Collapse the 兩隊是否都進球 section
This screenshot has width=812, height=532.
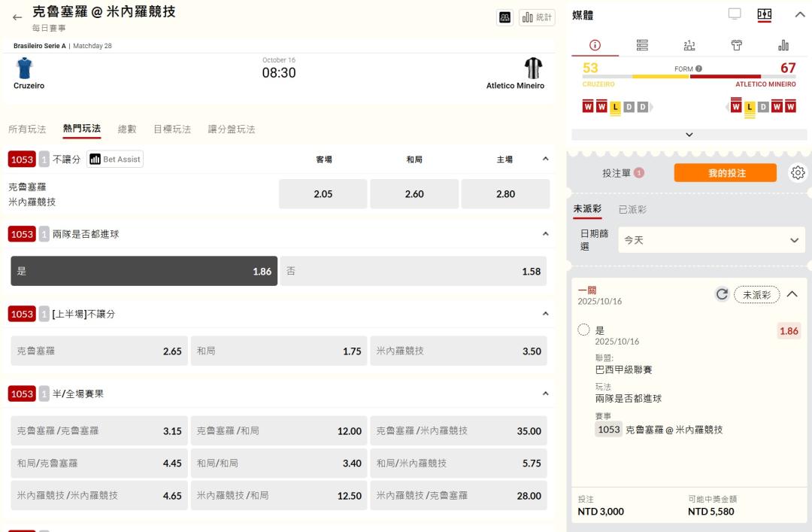pyautogui.click(x=545, y=234)
